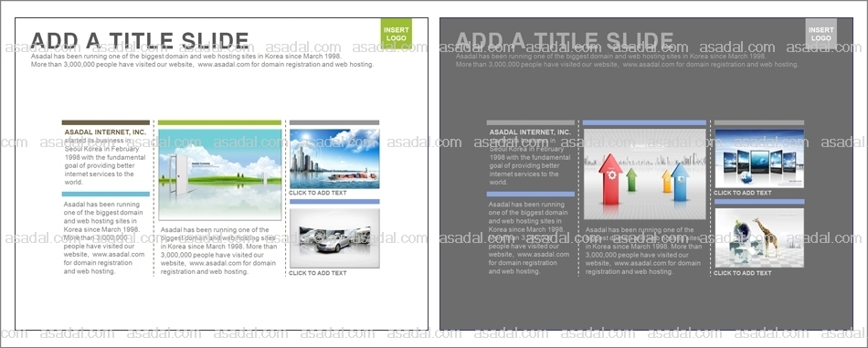Viewport: 868px width, 348px height.
Task: Click CLICK TO ADD TEXT under the screens image
Action: pyautogui.click(x=742, y=193)
